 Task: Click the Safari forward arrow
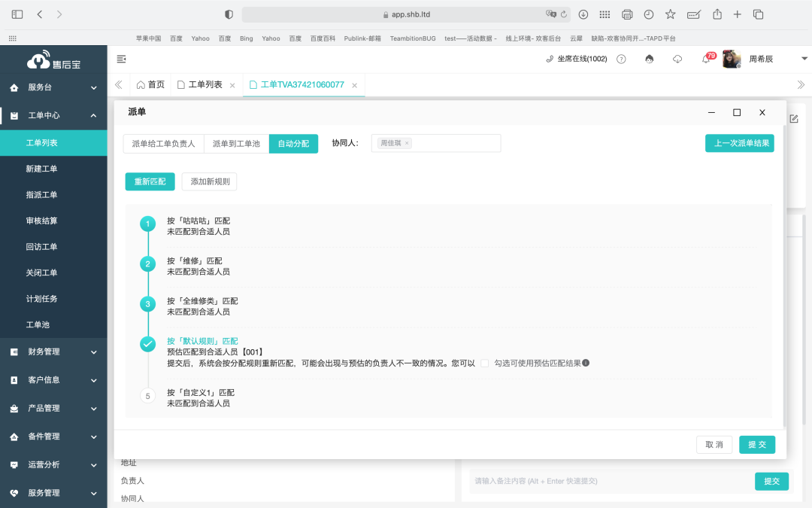click(59, 14)
